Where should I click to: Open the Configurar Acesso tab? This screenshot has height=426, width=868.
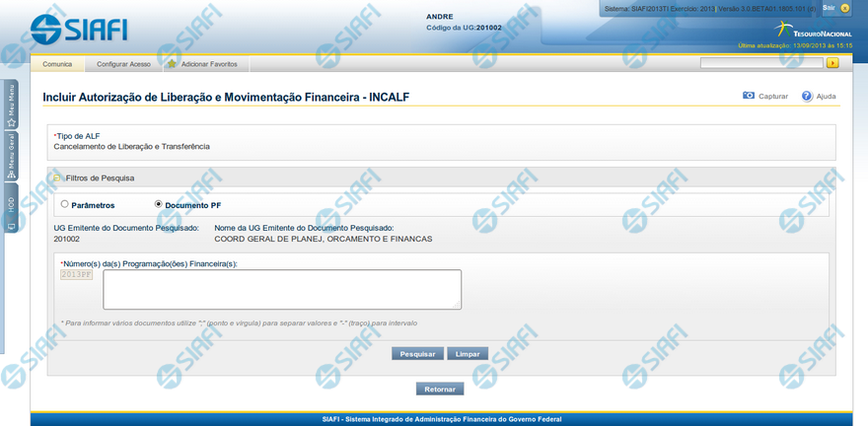(x=123, y=64)
